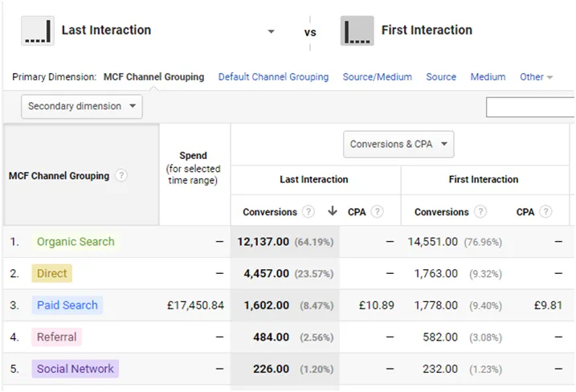Click help icon next to Last Interaction CPA

[x=377, y=212]
